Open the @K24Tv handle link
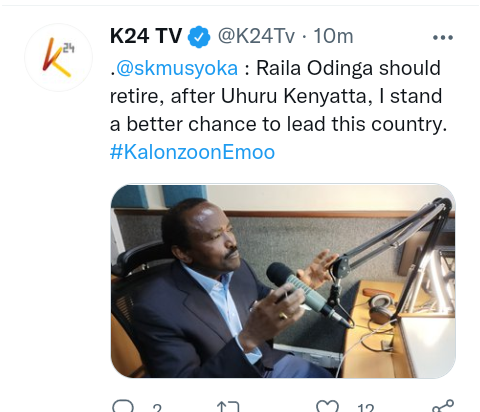Viewport: 480px width, 412px height. click(x=256, y=36)
